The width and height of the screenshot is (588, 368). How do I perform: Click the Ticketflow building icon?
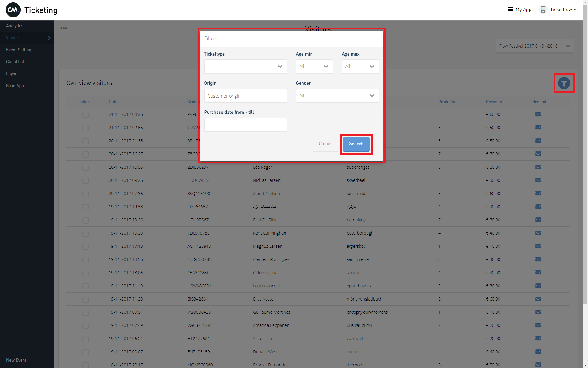click(543, 10)
